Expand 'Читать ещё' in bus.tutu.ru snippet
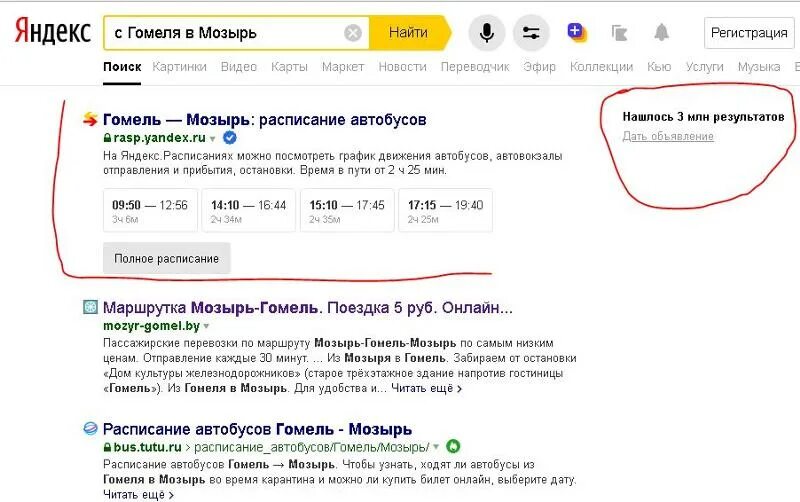The width and height of the screenshot is (800, 502). pyautogui.click(x=138, y=494)
